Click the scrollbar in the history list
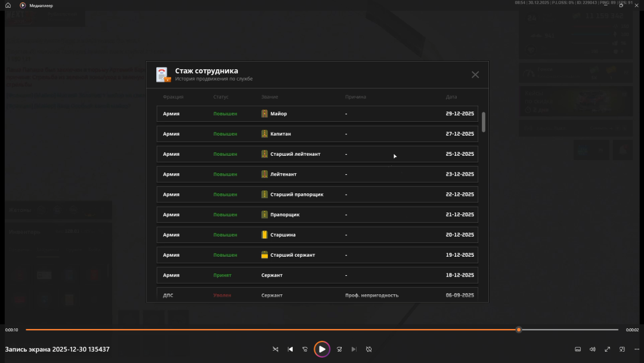The height and width of the screenshot is (363, 644). pyautogui.click(x=484, y=122)
